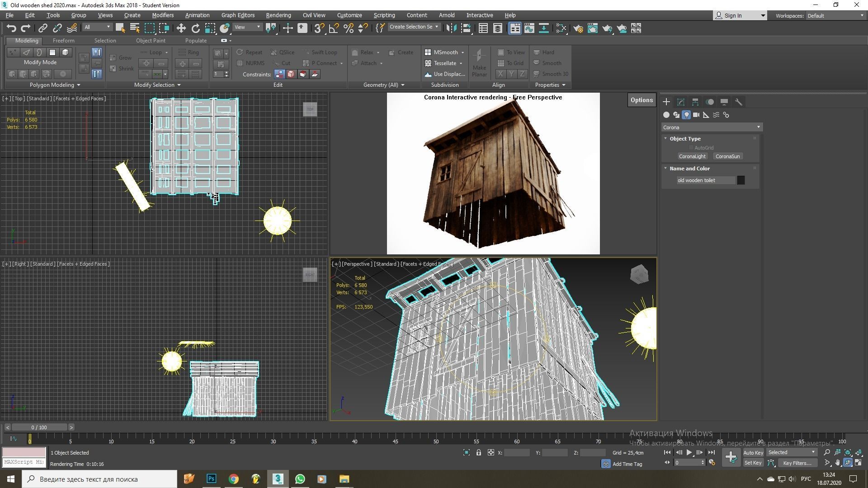The image size is (868, 488).
Task: Open the Display panel tab icon
Action: (724, 102)
